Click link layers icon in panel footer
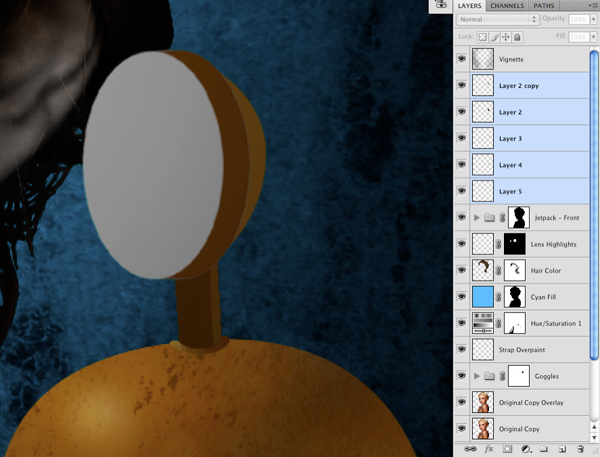Viewport: 600px width, 457px height. tap(470, 449)
